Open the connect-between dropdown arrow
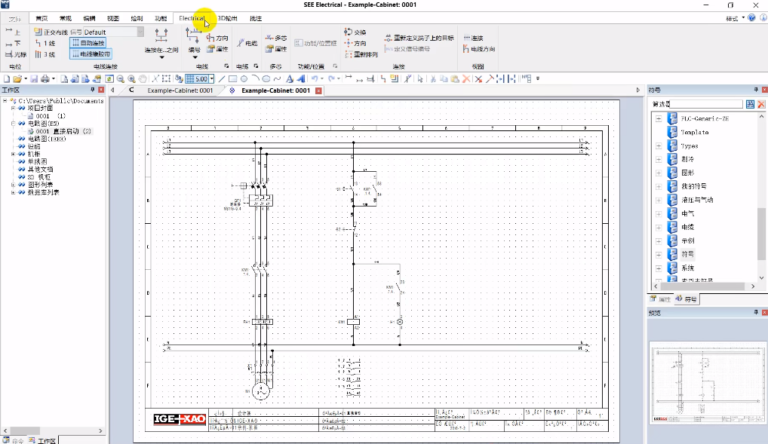 pos(162,57)
